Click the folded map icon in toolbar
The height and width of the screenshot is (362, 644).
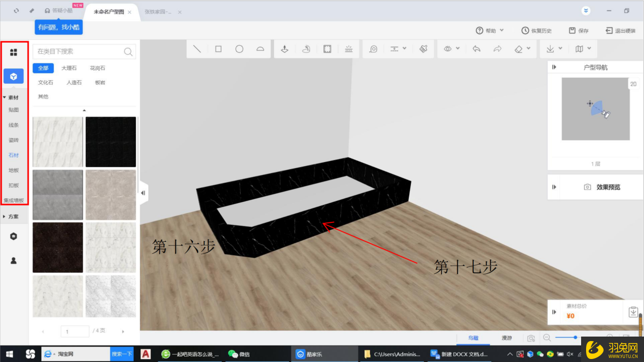coord(579,49)
